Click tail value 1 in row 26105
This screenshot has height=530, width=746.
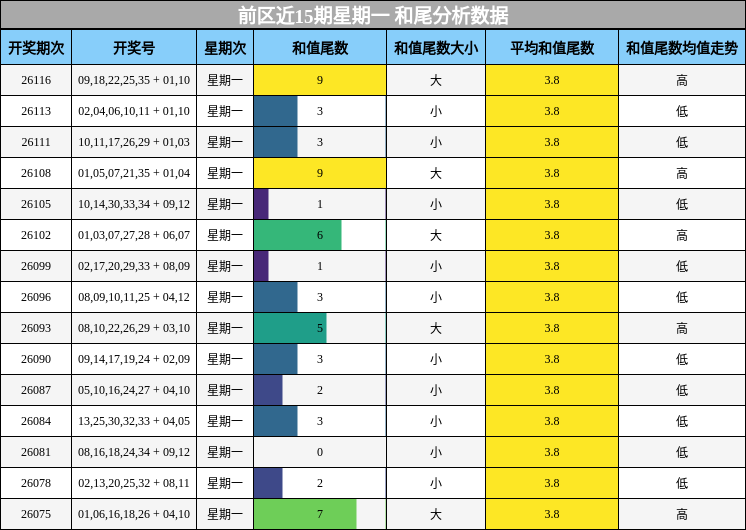point(320,204)
